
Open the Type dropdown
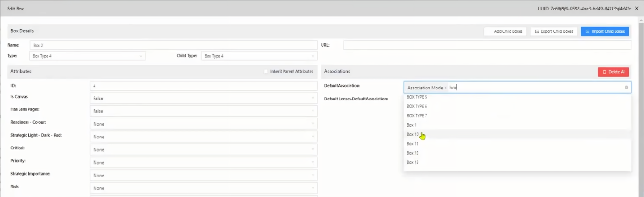87,56
